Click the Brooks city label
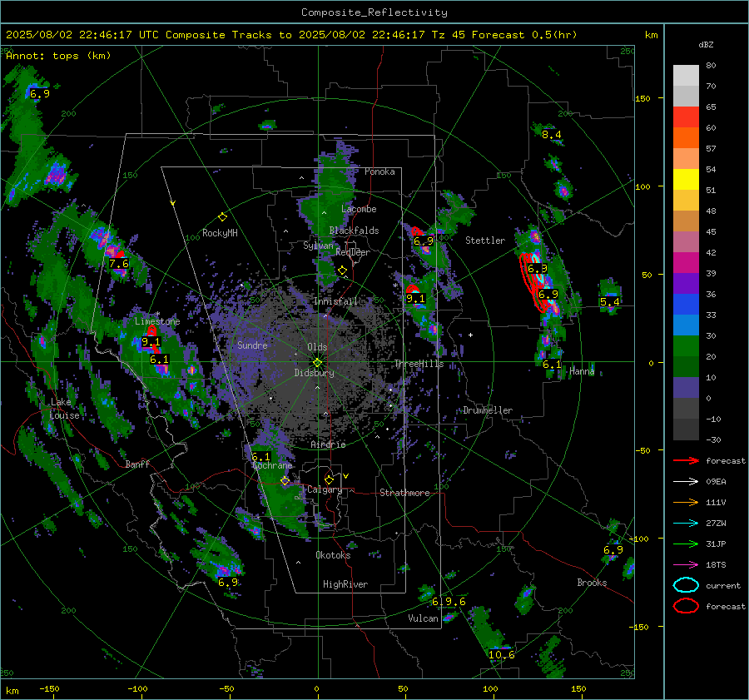This screenshot has height=700, width=749. 592,583
